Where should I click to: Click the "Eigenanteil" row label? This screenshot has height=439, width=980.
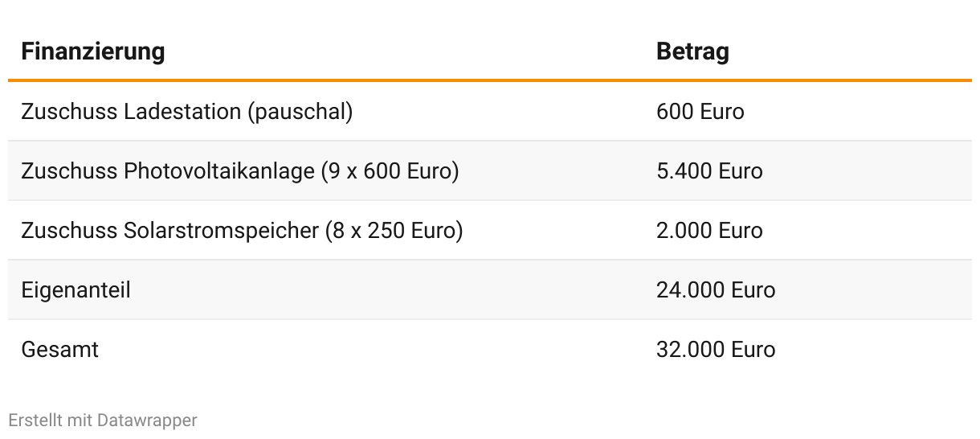coord(76,289)
